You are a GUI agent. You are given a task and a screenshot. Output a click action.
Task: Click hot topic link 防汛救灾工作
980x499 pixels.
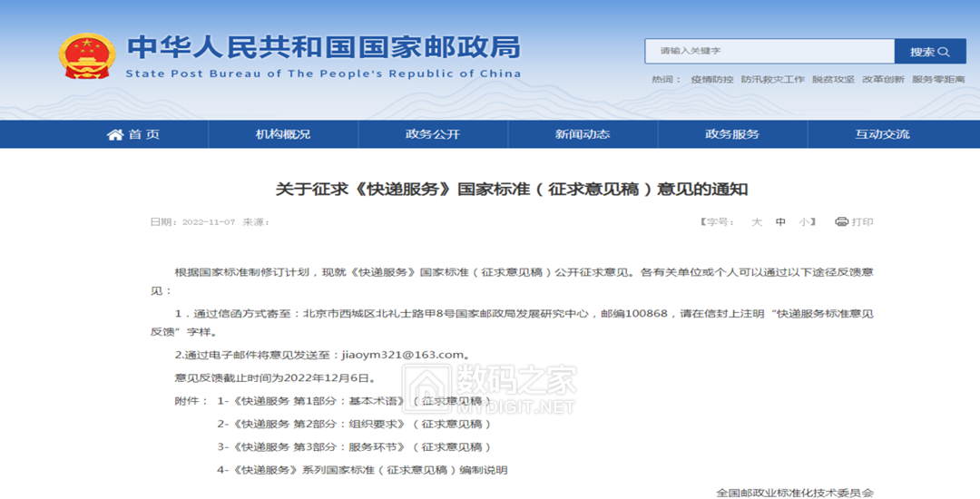tap(772, 80)
